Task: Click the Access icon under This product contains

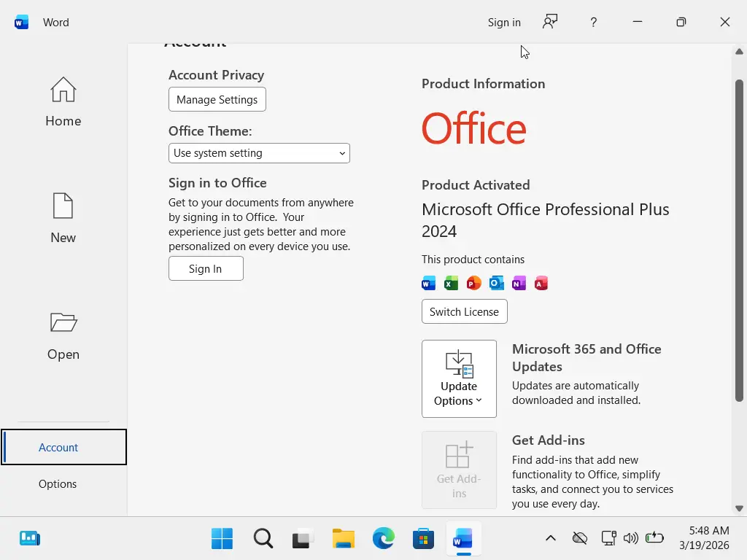Action: pos(541,284)
